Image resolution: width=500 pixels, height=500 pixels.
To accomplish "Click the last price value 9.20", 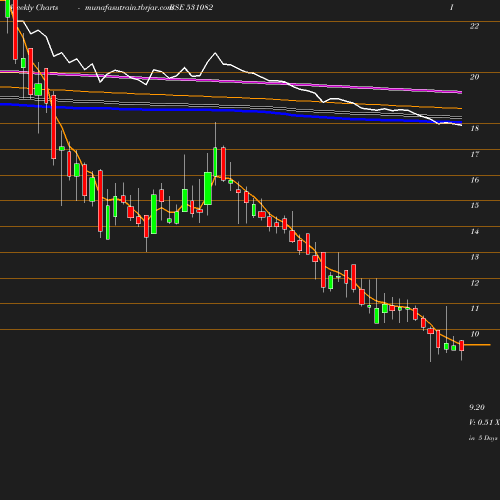I will pyautogui.click(x=477, y=407).
